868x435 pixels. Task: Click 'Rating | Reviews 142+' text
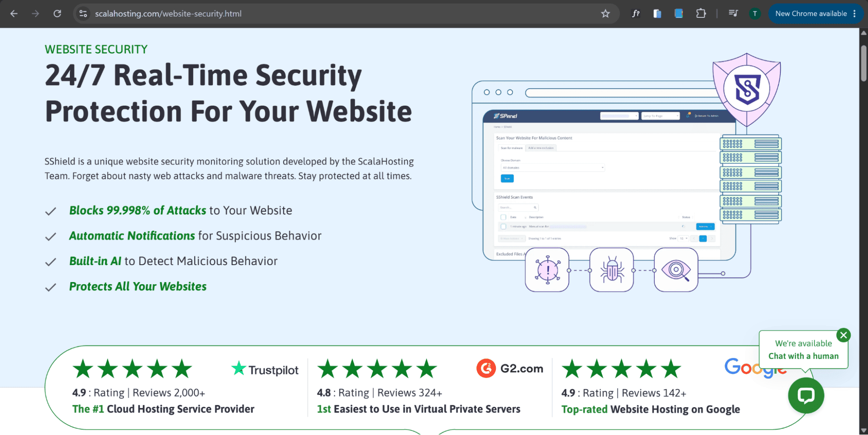click(x=634, y=393)
